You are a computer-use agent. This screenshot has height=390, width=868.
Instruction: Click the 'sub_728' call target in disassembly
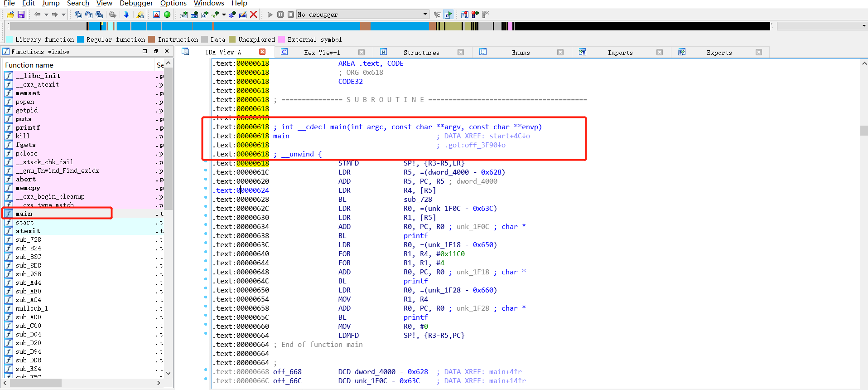[418, 200]
